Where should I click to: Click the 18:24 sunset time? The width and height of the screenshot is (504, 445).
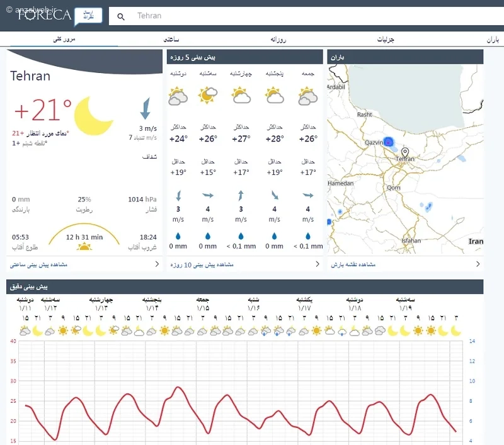(x=148, y=237)
